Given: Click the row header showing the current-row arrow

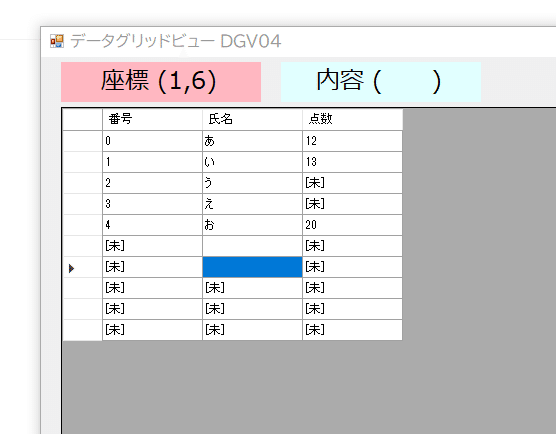Looking at the screenshot, I should (x=82, y=267).
